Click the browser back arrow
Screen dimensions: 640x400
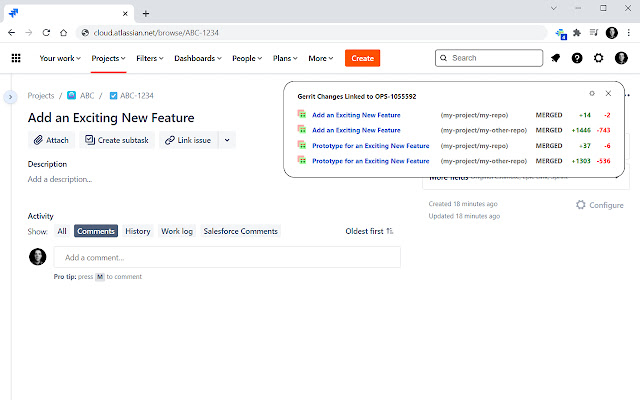11,33
